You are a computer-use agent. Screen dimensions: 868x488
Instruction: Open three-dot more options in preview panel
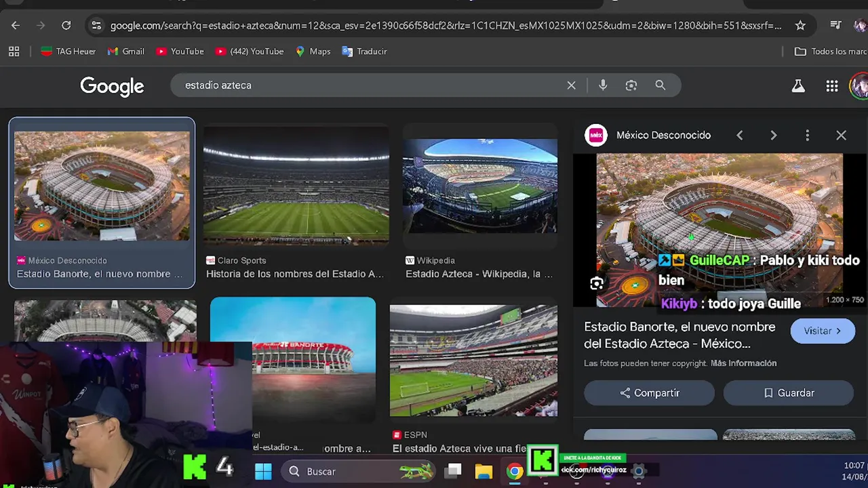807,136
